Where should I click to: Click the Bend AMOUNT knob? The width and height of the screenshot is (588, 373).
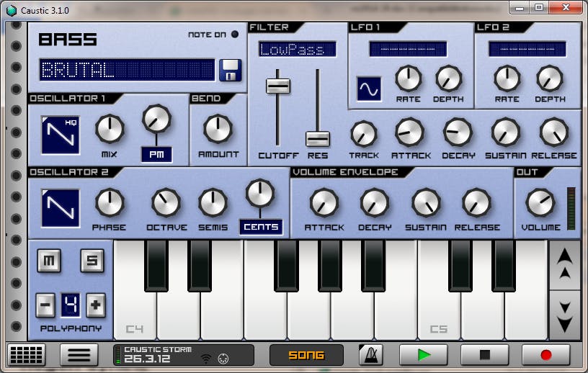218,129
